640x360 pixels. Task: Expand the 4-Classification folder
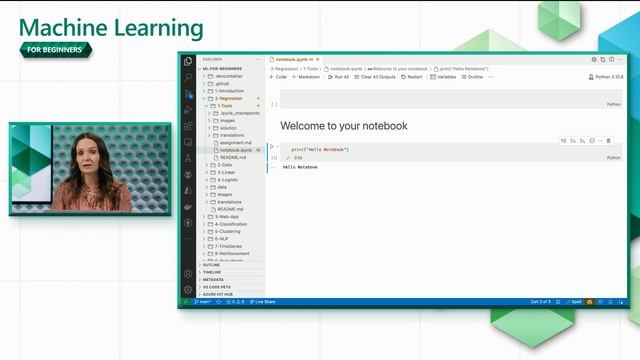point(225,224)
